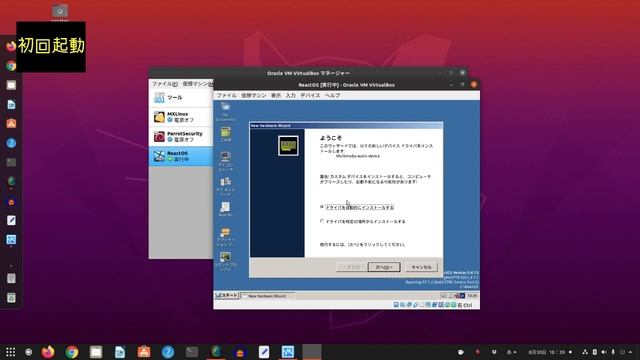This screenshot has height=360, width=640.
Task: Click the ReactOS スタート button
Action: (x=227, y=295)
